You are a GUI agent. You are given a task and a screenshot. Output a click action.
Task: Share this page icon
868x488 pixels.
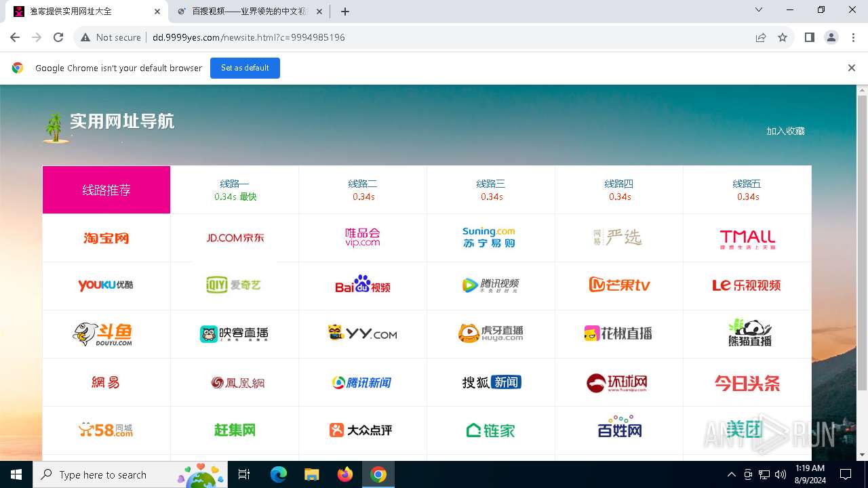click(x=761, y=37)
